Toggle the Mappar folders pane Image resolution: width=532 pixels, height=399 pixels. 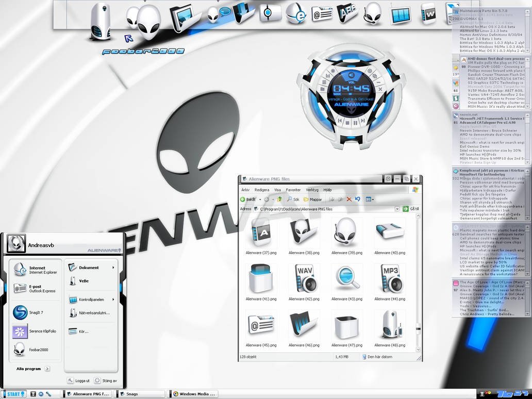click(312, 199)
